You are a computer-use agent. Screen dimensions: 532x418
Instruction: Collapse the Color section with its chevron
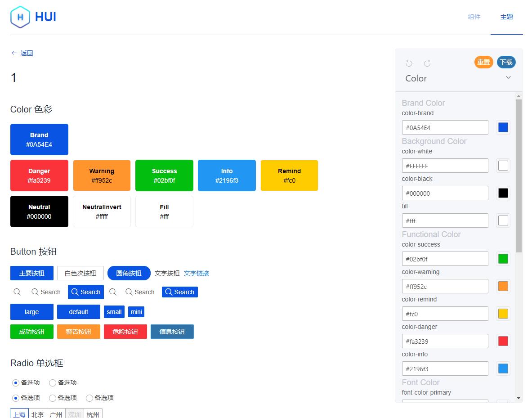509,77
